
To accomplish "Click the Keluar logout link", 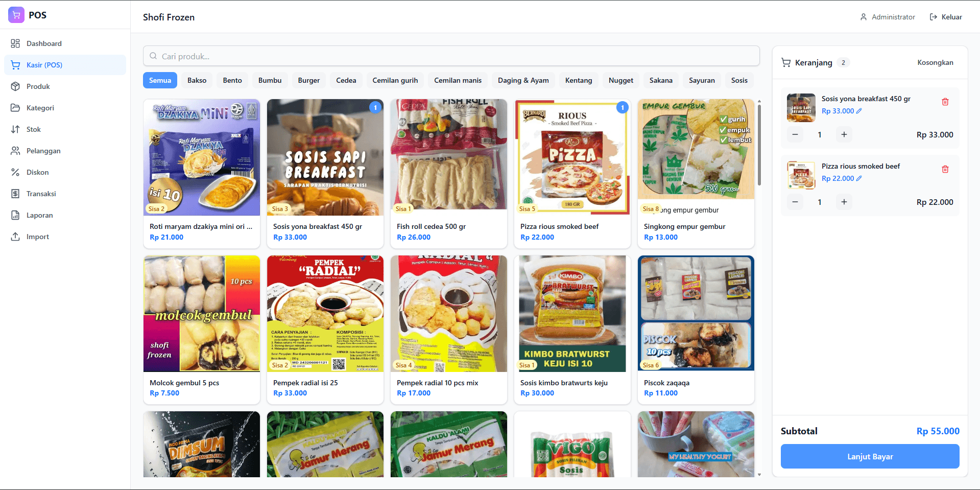I will pos(946,17).
